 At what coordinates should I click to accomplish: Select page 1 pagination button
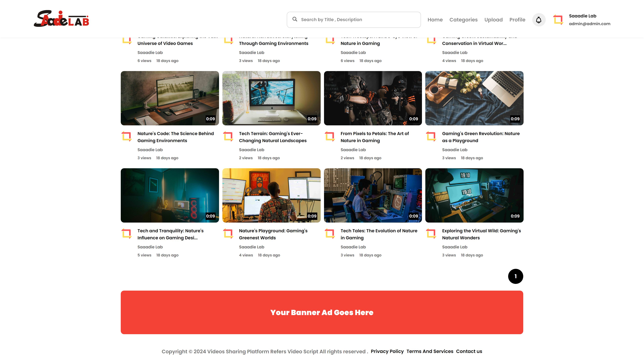coord(516,276)
